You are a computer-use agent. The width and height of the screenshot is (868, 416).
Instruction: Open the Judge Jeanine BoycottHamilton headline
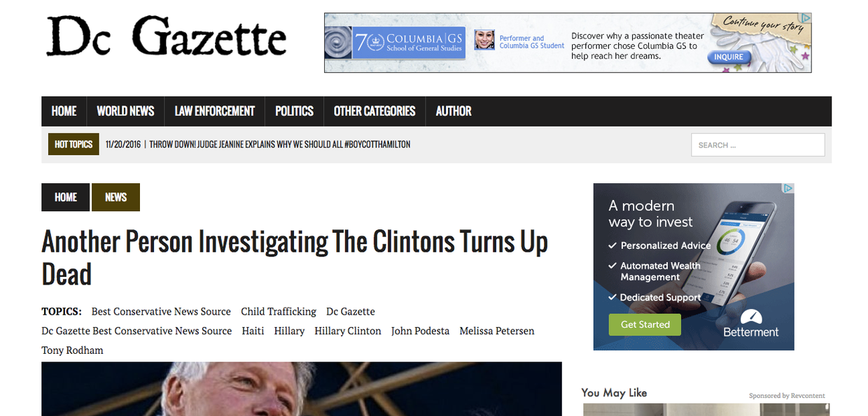point(280,144)
